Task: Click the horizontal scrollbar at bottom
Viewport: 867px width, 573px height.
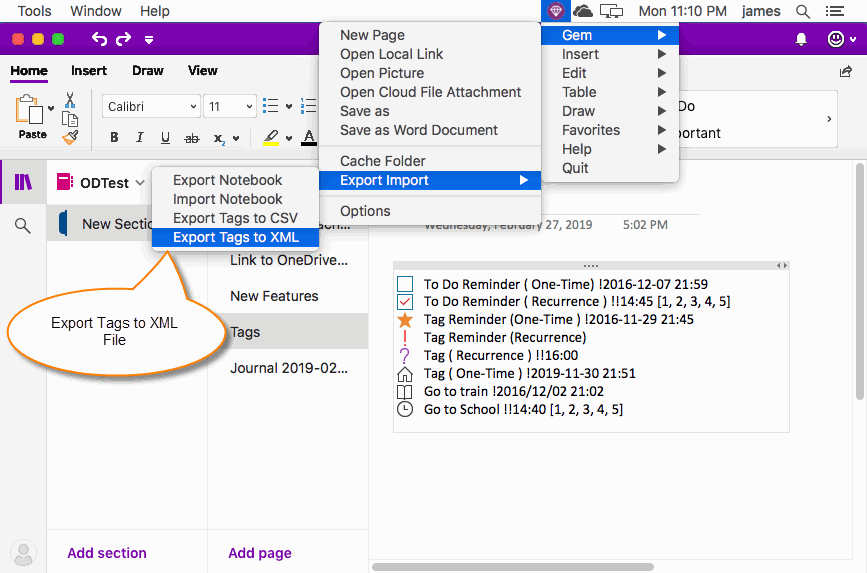Action: [513, 567]
